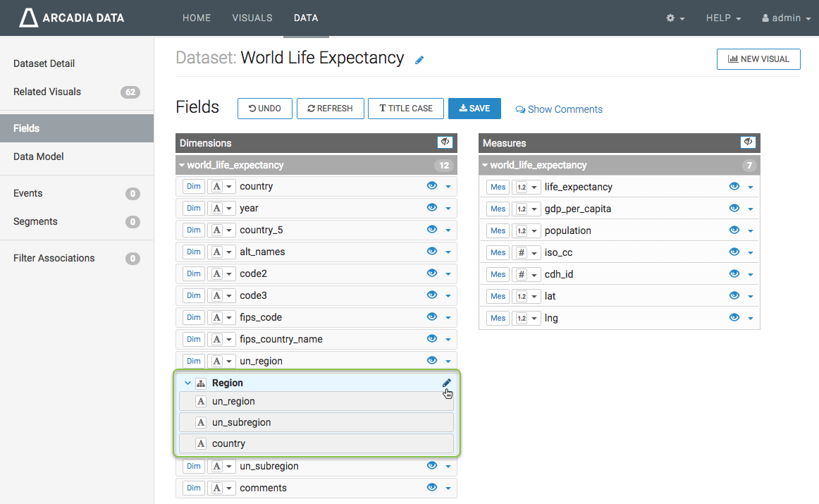
Task: Click hide-all icon in Measures header
Action: click(x=748, y=142)
